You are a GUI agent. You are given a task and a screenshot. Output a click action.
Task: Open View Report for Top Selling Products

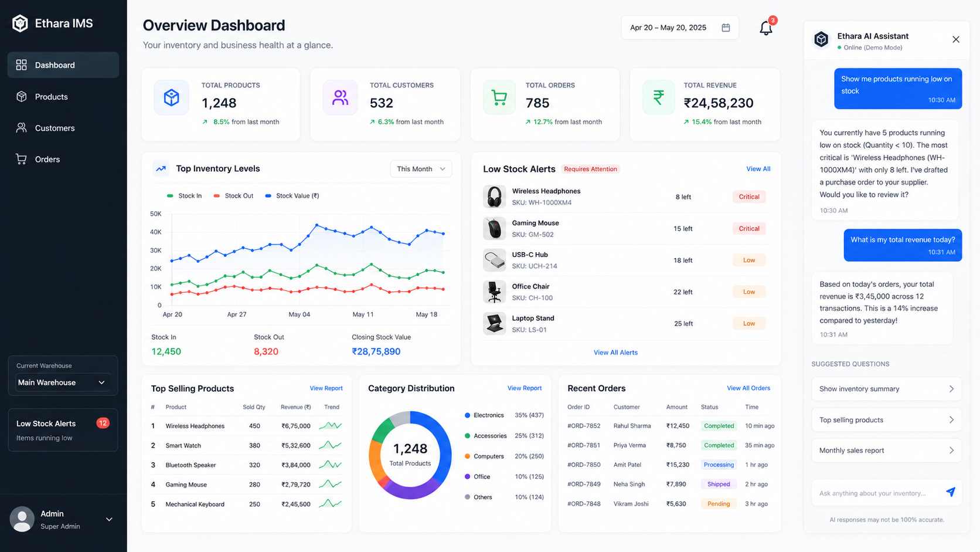point(326,388)
